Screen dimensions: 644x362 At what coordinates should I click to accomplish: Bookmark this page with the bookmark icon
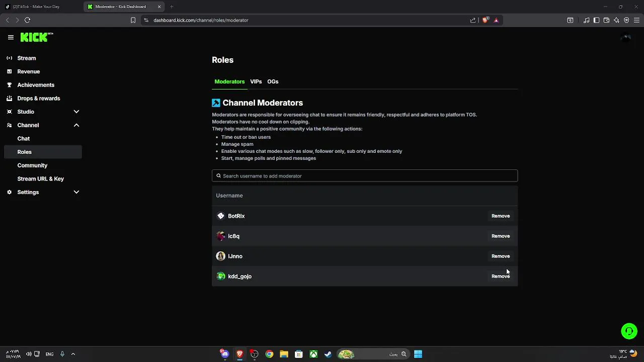point(133,20)
